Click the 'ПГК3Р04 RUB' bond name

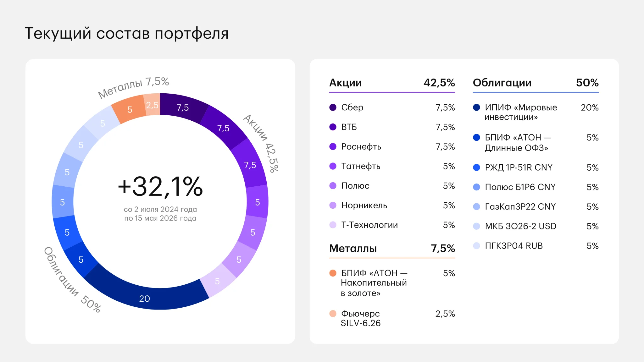point(514,246)
